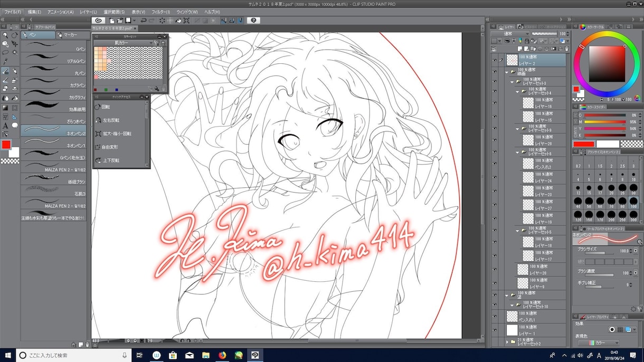The height and width of the screenshot is (362, 644).
Task: Click 左右反転 in Quick Access panel
Action: 110,120
